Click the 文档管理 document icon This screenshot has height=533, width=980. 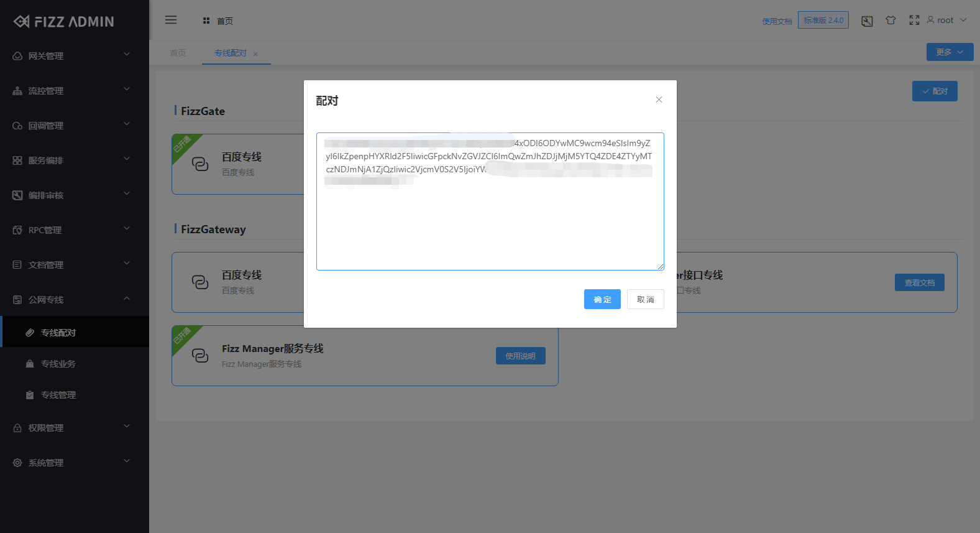point(17,265)
